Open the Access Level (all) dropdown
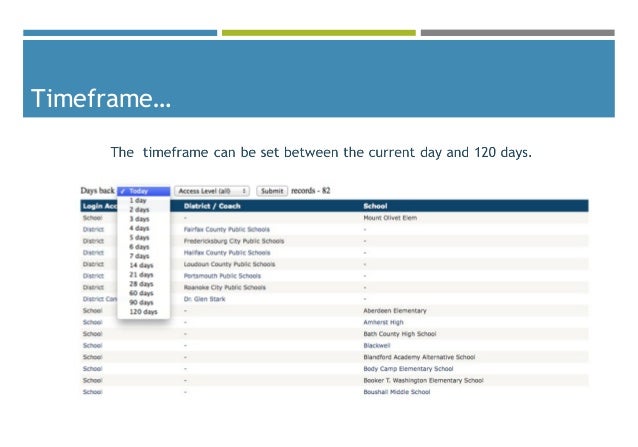638x447 pixels. pos(212,191)
